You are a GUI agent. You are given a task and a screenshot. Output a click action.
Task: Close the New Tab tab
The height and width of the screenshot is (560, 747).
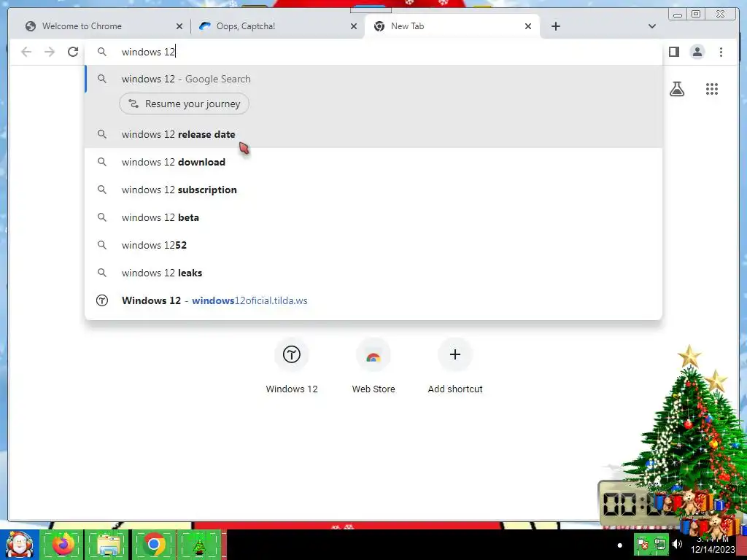click(528, 26)
